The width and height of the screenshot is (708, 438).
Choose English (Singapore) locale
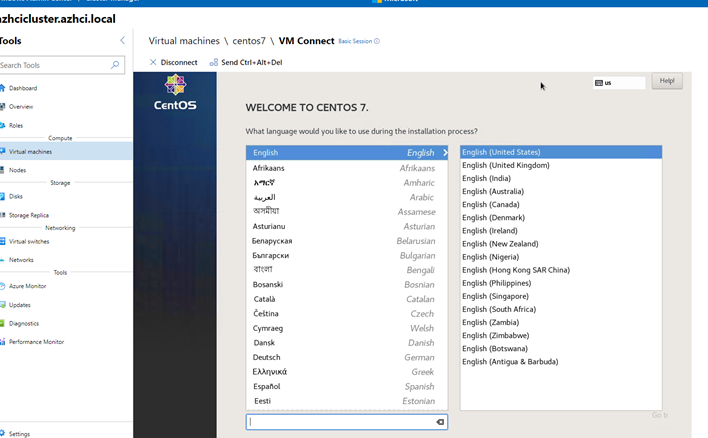561,296
